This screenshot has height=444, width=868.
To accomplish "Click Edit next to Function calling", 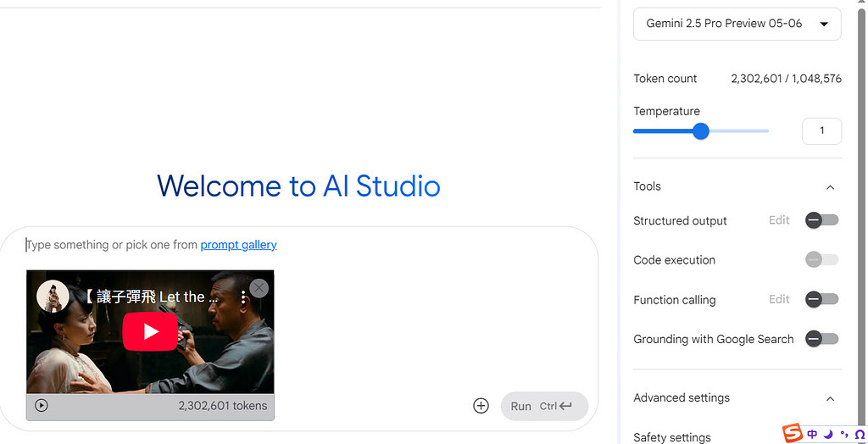I will [779, 299].
